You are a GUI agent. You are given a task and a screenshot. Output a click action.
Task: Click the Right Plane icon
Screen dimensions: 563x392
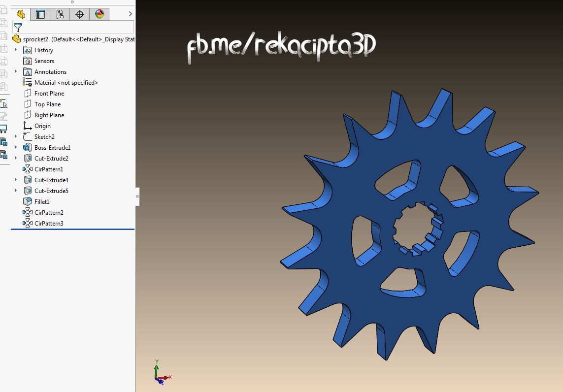coord(28,115)
